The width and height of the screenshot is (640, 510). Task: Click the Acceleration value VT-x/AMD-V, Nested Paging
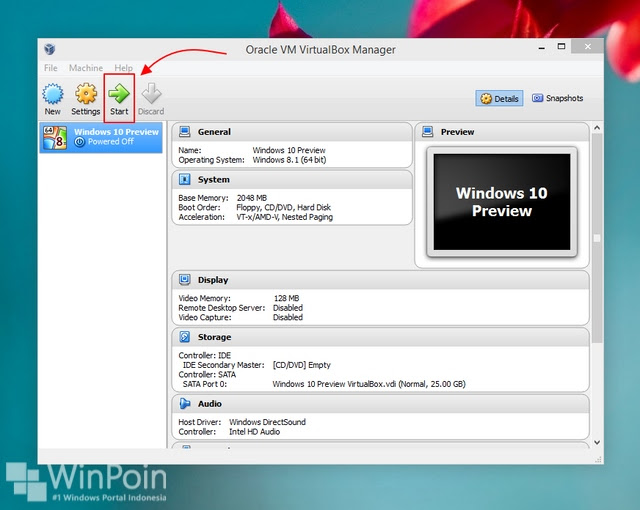coord(284,217)
